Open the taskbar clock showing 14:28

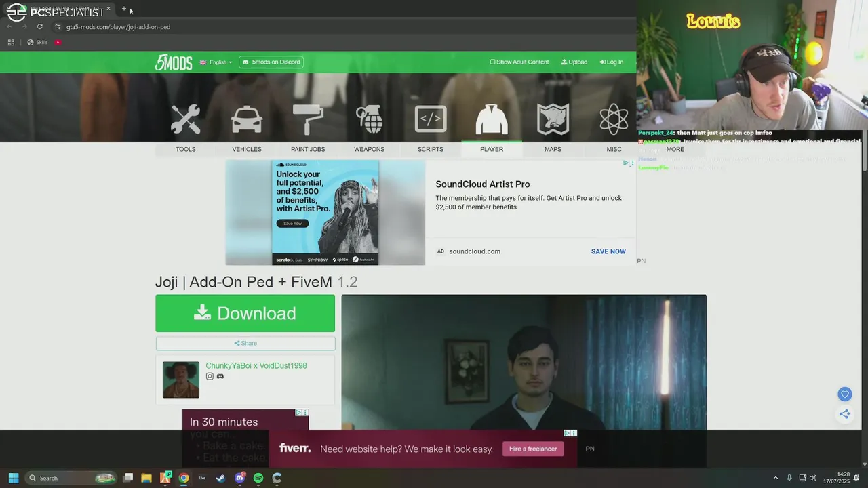click(x=837, y=478)
